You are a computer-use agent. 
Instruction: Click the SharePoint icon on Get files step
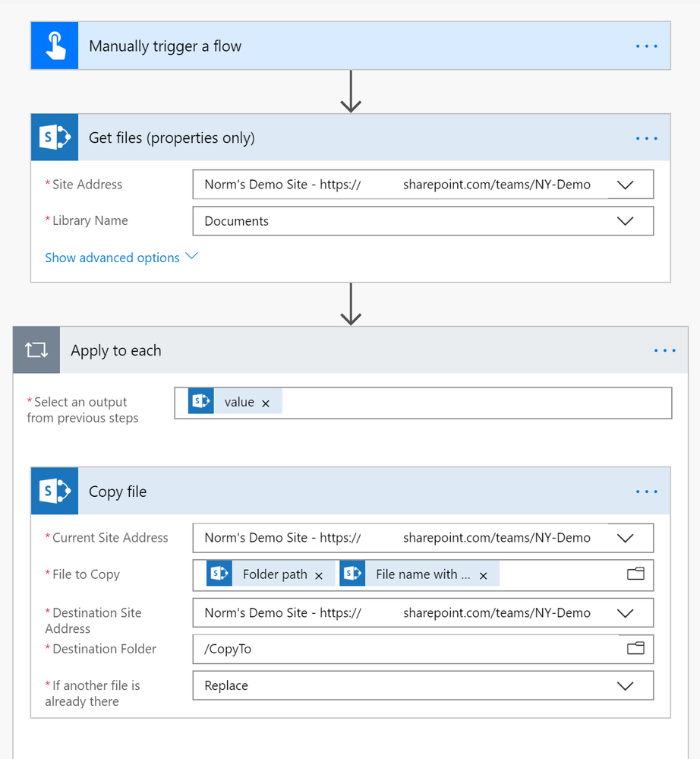[55, 138]
